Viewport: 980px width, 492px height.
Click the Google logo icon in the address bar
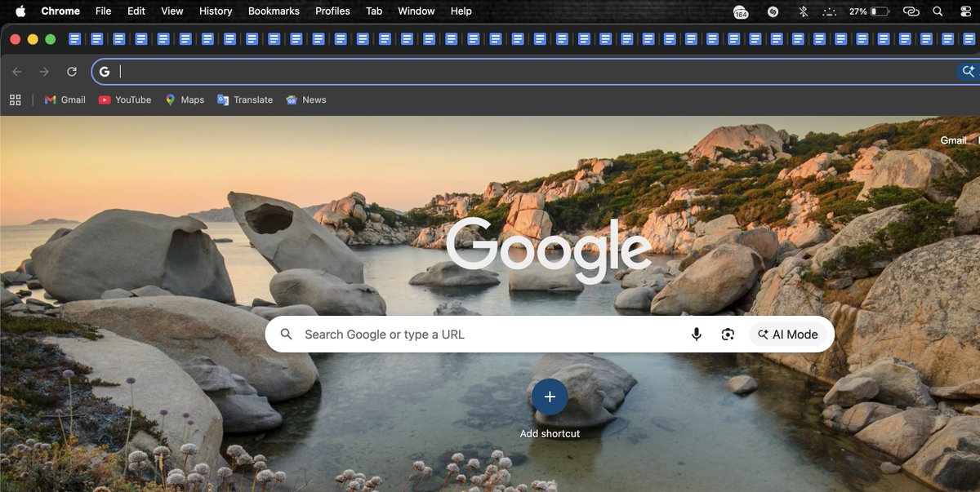point(105,72)
